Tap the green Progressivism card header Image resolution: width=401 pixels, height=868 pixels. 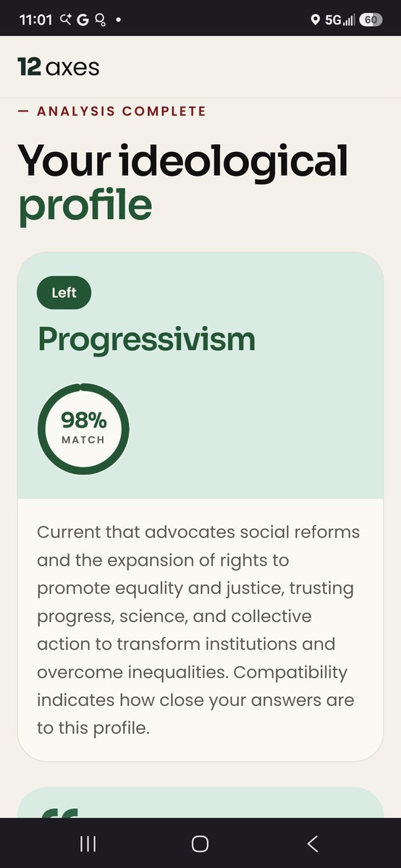pyautogui.click(x=200, y=375)
